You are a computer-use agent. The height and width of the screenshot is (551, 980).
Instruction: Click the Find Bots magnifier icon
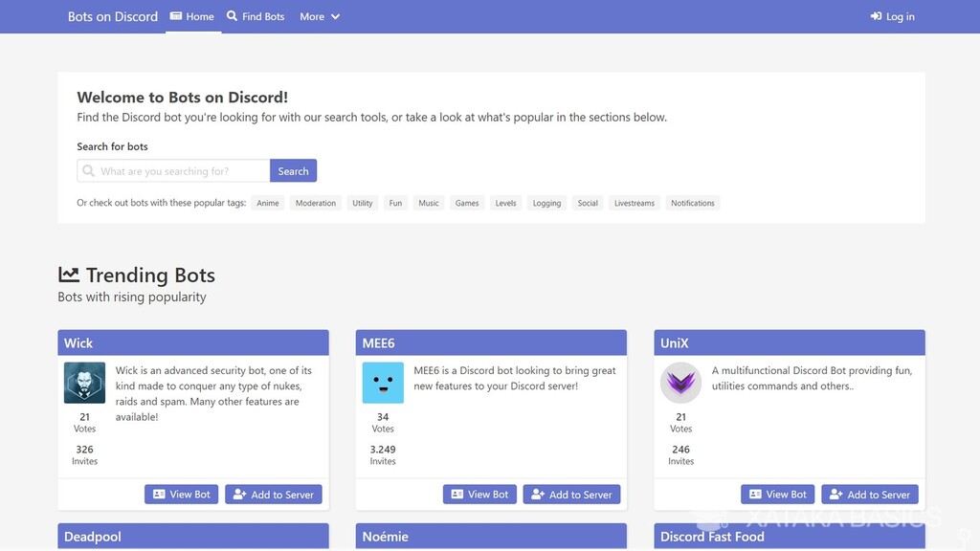(x=233, y=16)
